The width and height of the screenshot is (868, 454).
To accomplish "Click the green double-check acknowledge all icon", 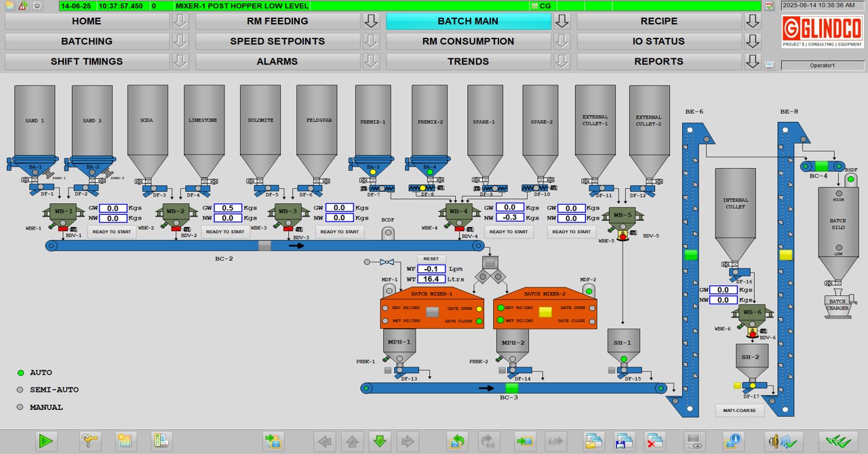I will [x=838, y=442].
